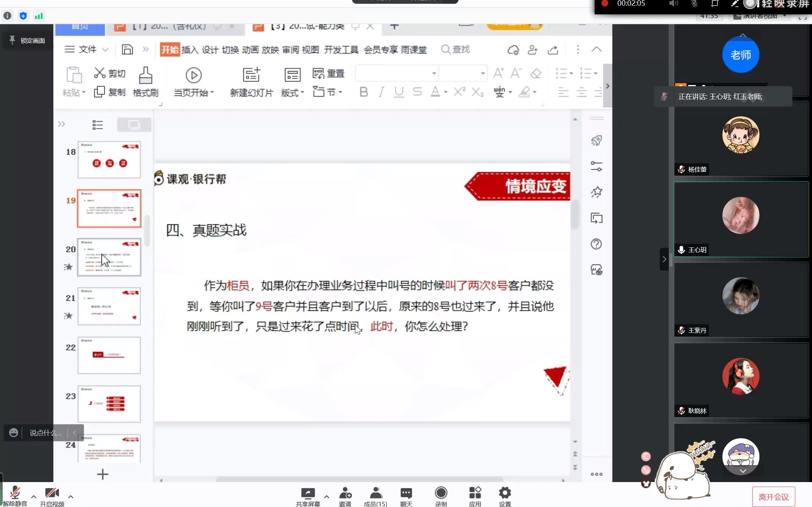Viewport: 812px width, 507px height.
Task: Open the 查找 (Find) search tool
Action: click(455, 49)
